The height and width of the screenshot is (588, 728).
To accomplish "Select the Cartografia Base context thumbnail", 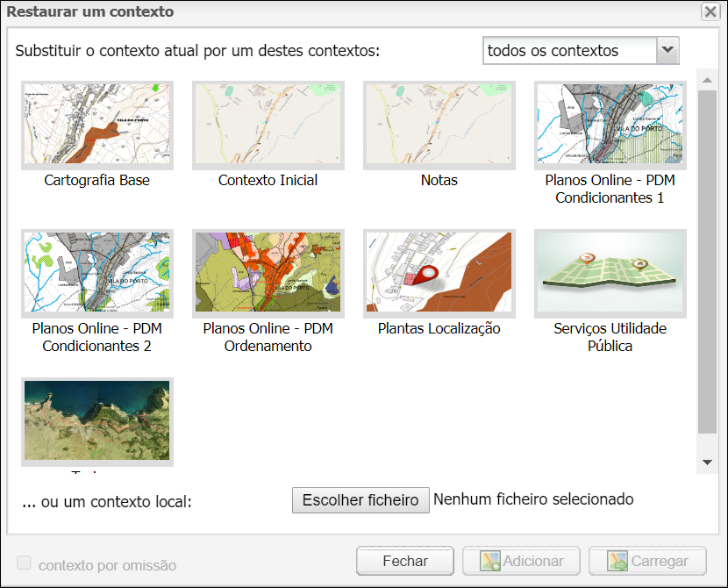I will [x=96, y=125].
